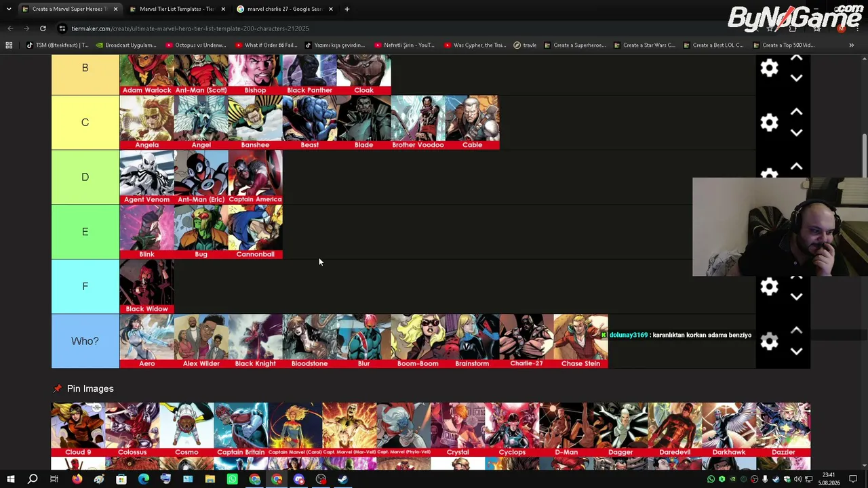The image size is (868, 488).
Task: Open the What if Order 66 Fail bookmark
Action: pos(266,45)
